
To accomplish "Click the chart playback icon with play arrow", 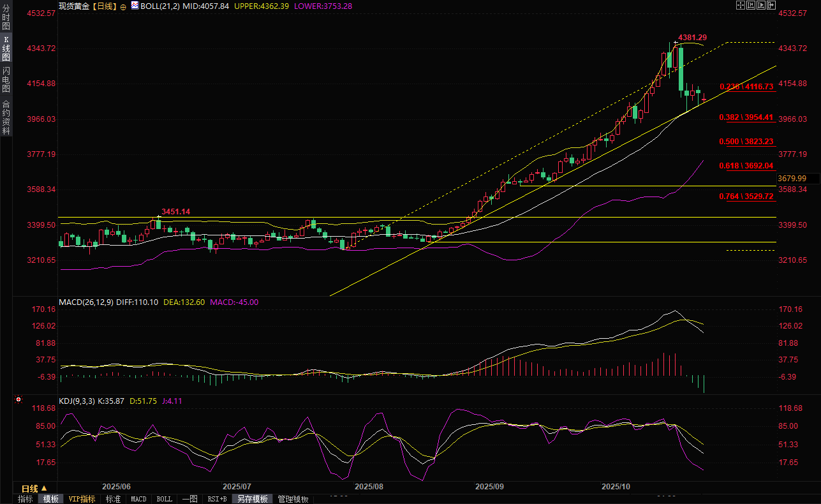I will [x=760, y=5].
